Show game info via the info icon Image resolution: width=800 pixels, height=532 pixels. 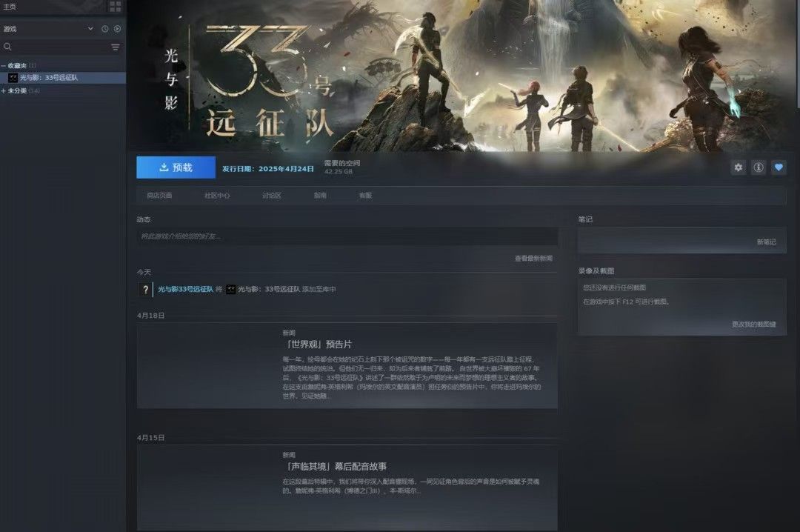coord(758,167)
